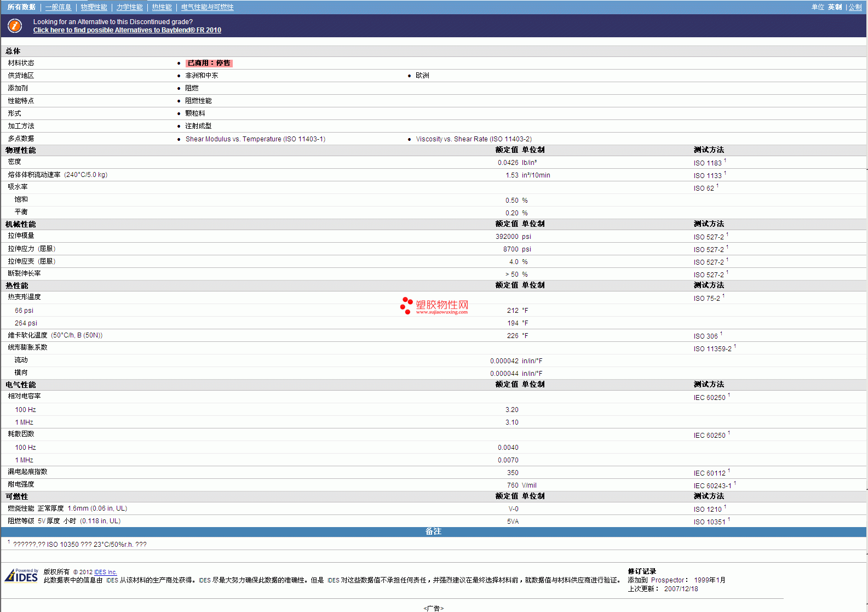Image resolution: width=868 pixels, height=612 pixels.
Task: Select the 热性能 tab
Action: [162, 7]
